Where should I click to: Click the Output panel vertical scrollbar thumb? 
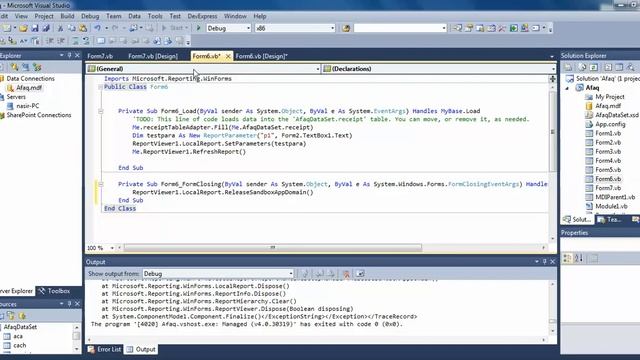(x=552, y=321)
